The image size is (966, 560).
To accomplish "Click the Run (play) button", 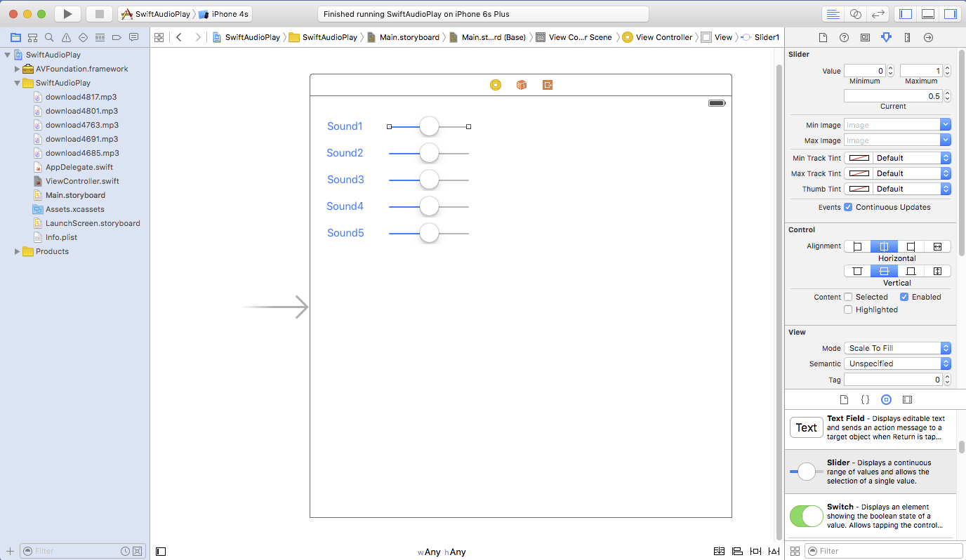I will point(67,14).
